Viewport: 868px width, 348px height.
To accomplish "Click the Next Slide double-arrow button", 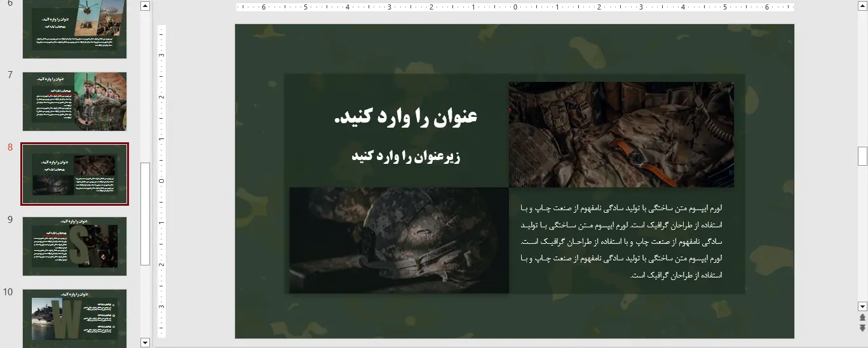I will [862, 328].
